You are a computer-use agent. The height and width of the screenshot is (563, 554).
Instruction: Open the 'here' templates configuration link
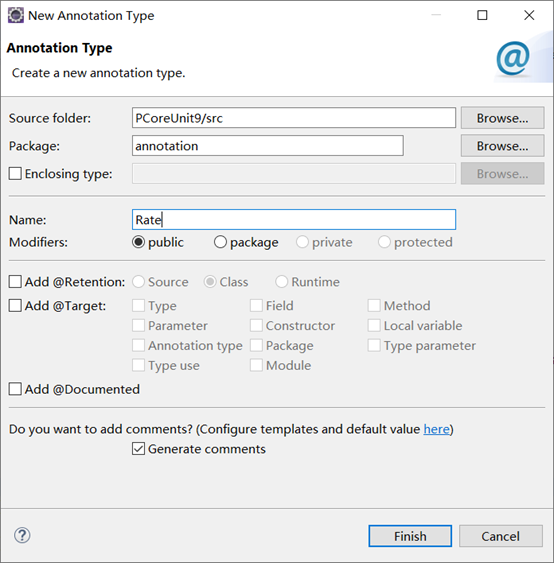[436, 429]
